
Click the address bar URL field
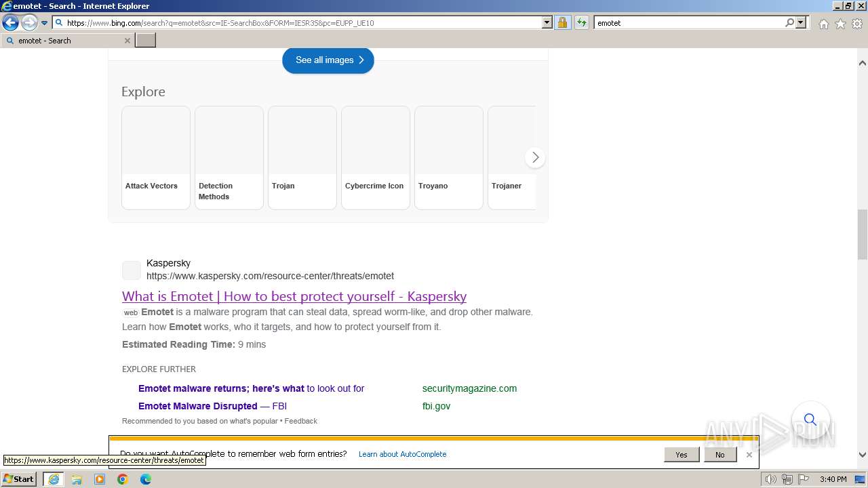click(302, 22)
